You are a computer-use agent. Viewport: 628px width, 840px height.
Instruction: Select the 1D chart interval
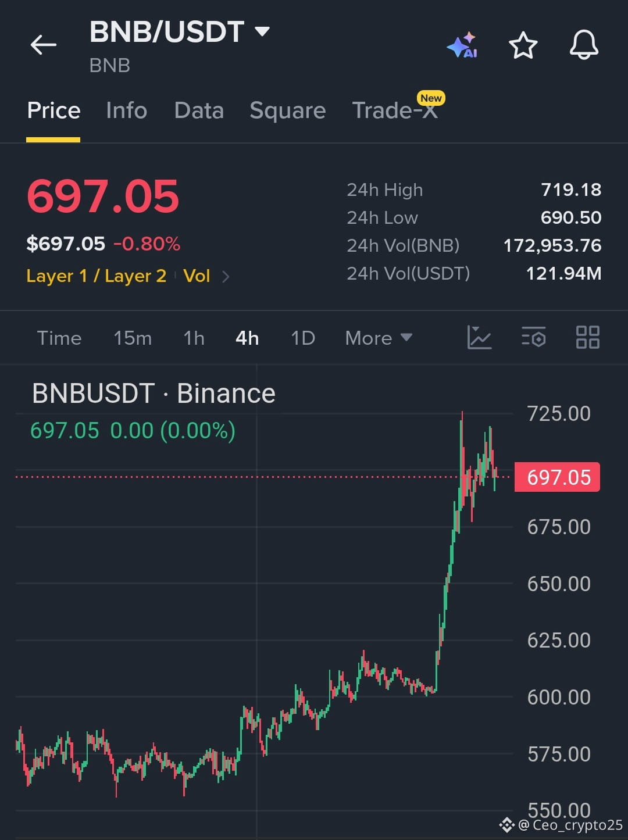click(303, 338)
